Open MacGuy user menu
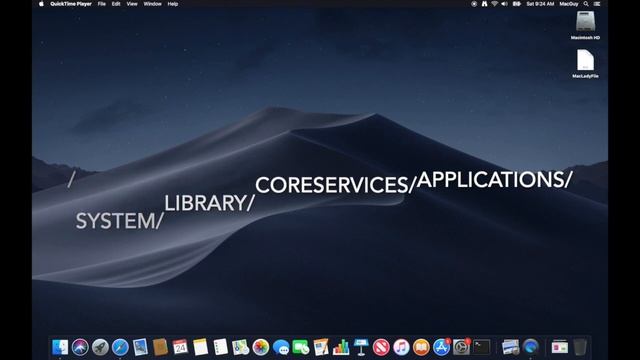 (x=569, y=4)
